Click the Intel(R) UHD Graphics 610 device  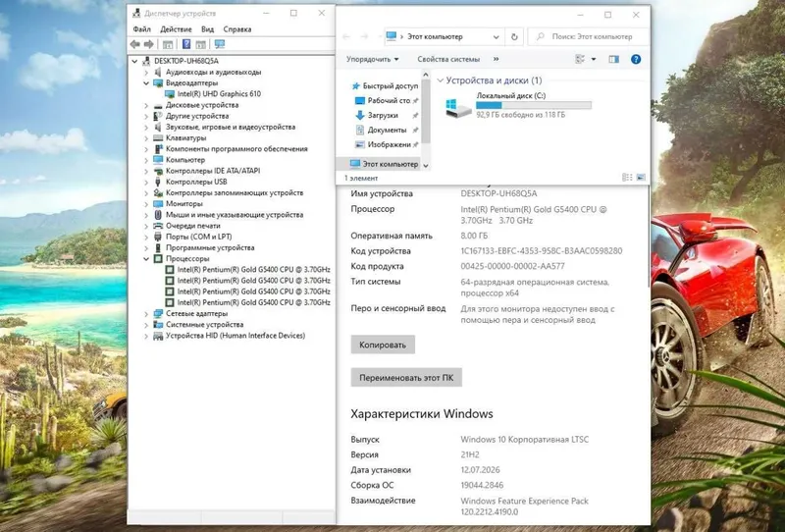[219, 93]
